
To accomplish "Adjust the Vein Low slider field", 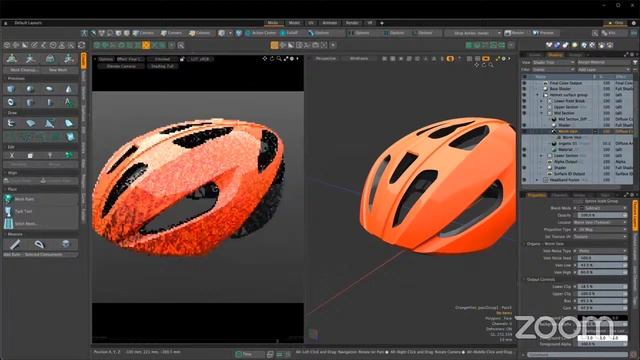I will click(602, 265).
